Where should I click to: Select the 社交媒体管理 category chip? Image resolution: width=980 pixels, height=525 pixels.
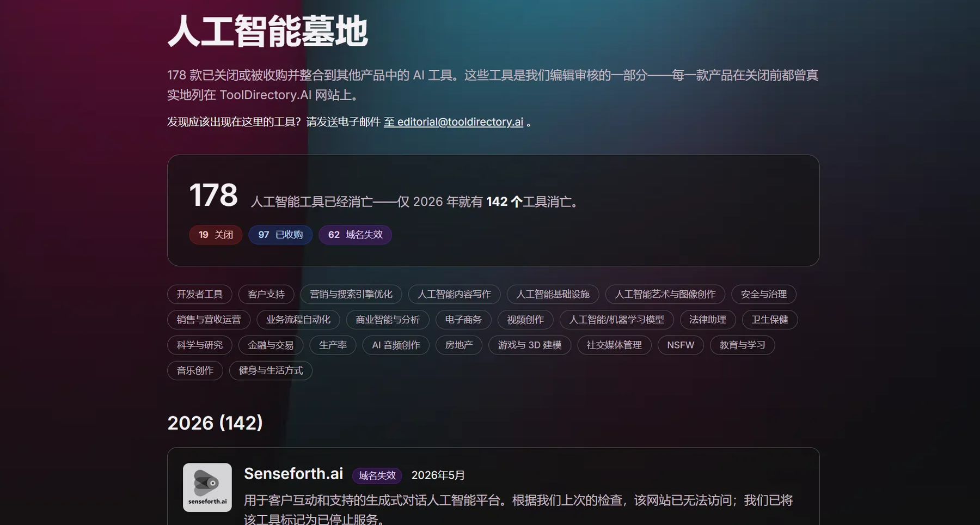pos(614,345)
